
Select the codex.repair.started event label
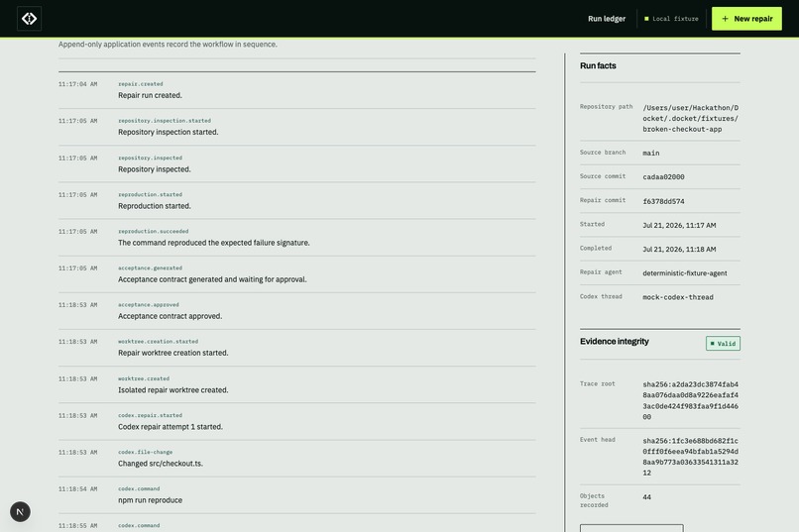point(150,415)
